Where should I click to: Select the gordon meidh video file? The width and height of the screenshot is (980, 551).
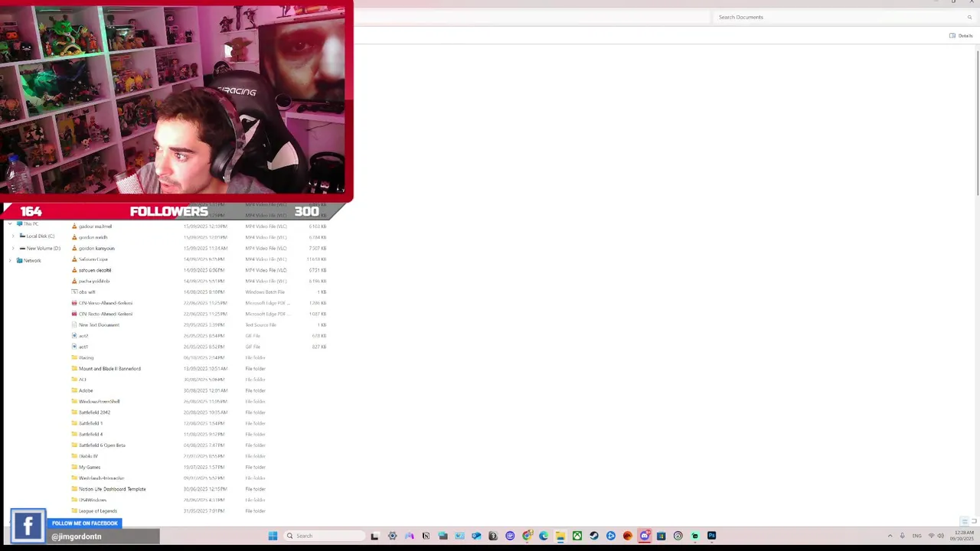pyautogui.click(x=93, y=237)
